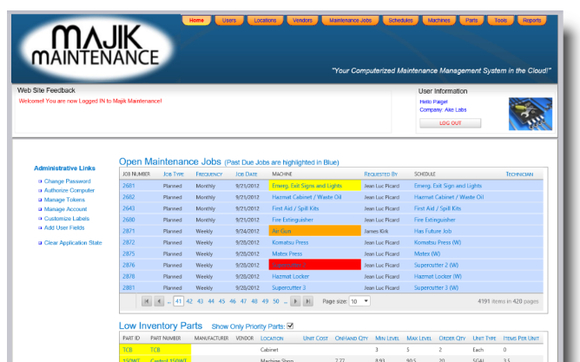Go to next page of jobs pager
Image resolution: width=580 pixels, height=362 pixels.
point(295,301)
